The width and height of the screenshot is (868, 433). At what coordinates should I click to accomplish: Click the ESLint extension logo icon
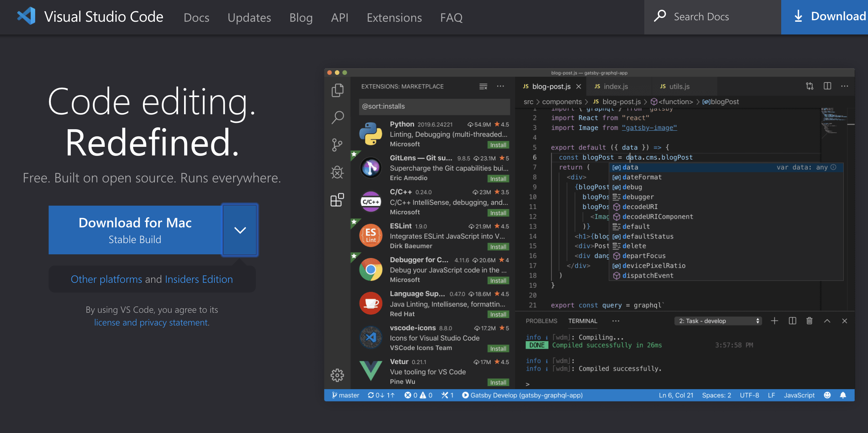[371, 236]
